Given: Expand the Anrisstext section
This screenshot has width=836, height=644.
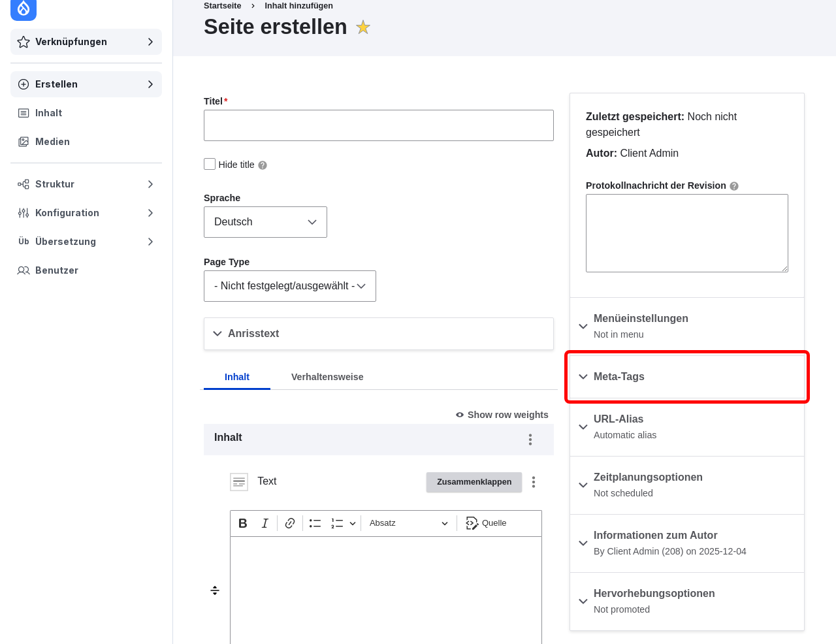Looking at the screenshot, I should [379, 334].
